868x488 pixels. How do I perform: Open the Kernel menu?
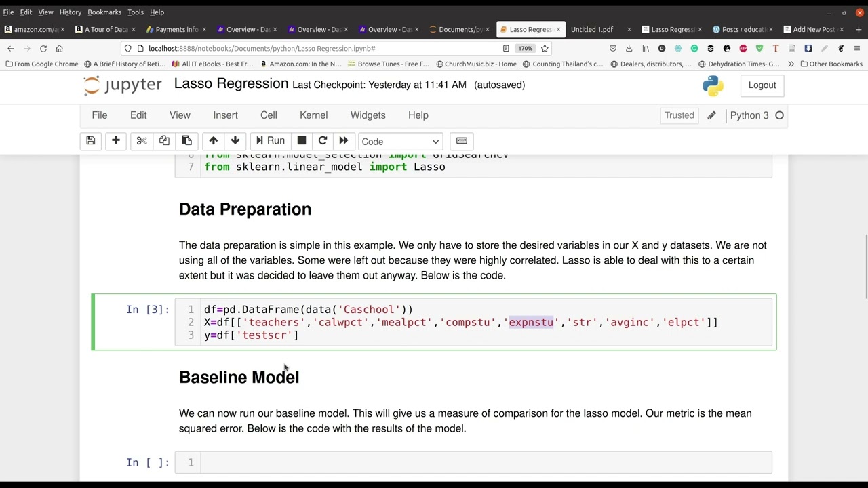[x=313, y=115]
